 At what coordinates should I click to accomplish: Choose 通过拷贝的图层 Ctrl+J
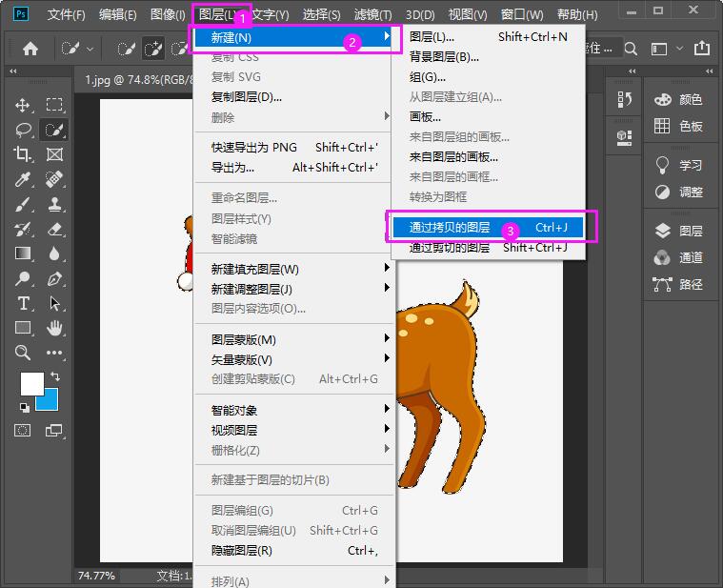click(488, 228)
